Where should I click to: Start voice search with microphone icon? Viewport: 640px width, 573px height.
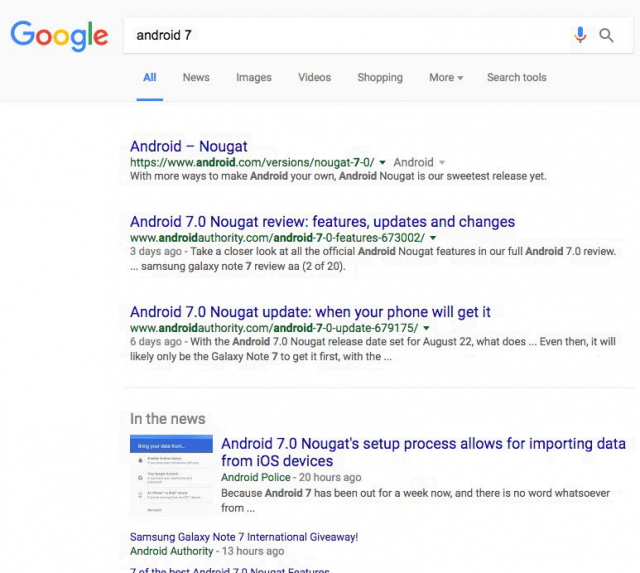pyautogui.click(x=580, y=35)
